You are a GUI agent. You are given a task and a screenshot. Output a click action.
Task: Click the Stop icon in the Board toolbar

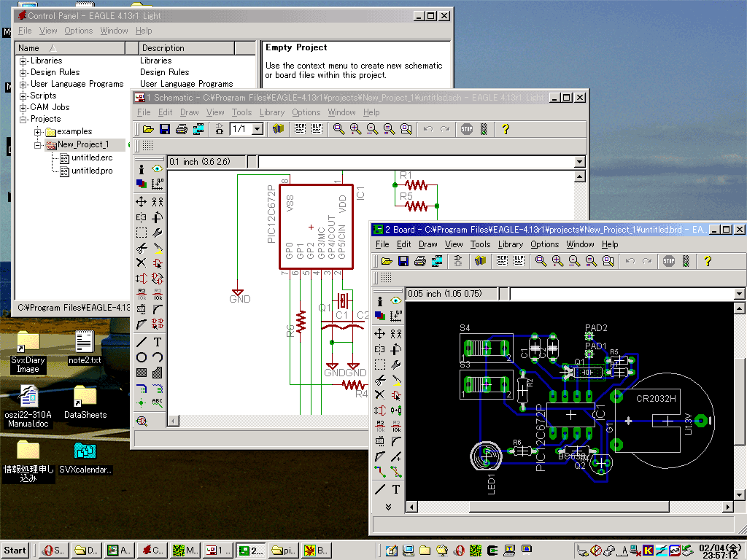coord(669,261)
